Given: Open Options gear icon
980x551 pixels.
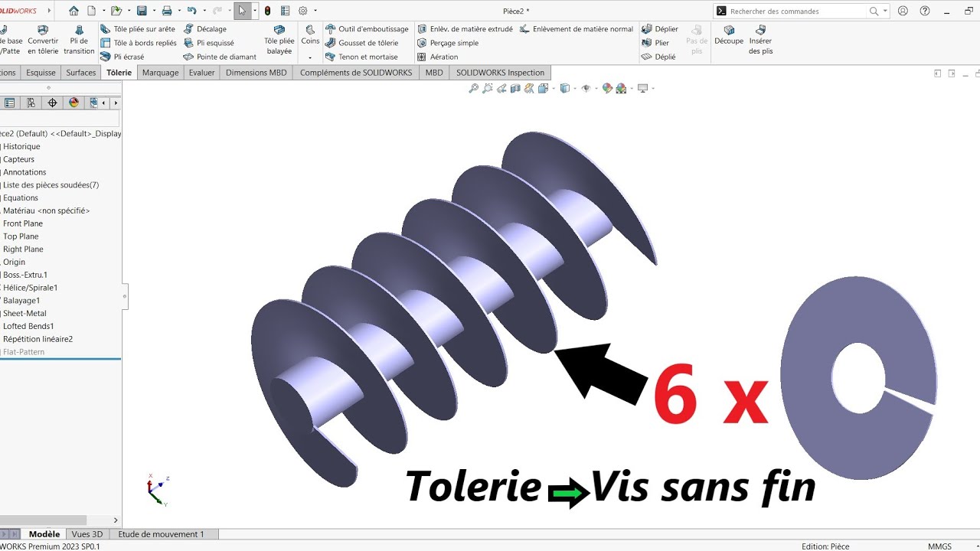Looking at the screenshot, I should pyautogui.click(x=302, y=11).
